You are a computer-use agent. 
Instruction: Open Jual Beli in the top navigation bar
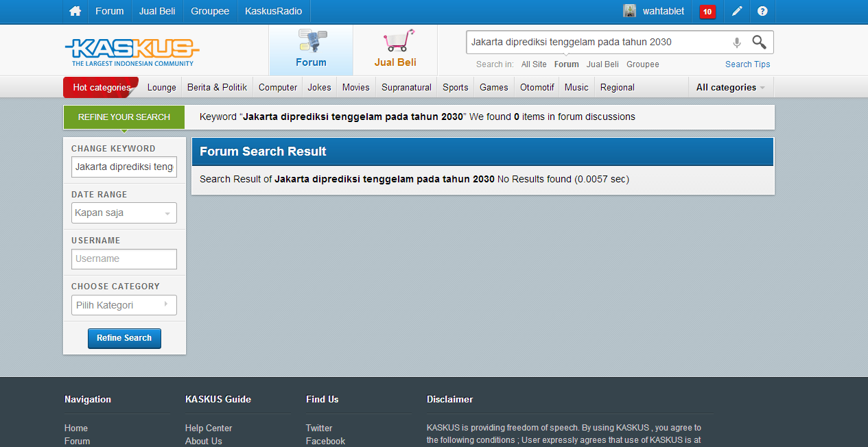tap(157, 11)
